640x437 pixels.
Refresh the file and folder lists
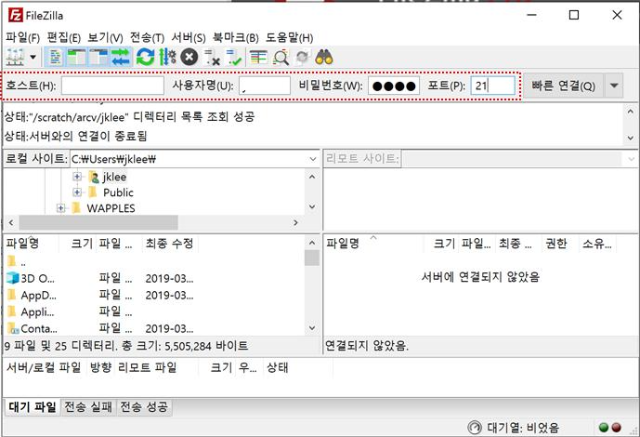[x=145, y=57]
